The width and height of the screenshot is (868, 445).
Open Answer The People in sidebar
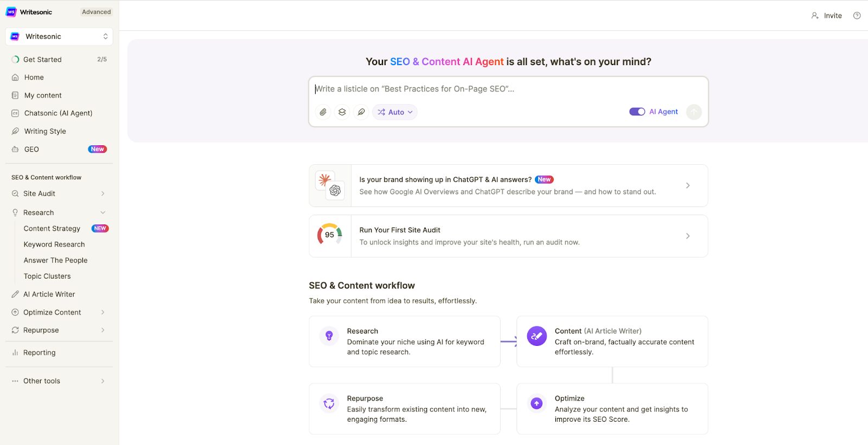click(55, 260)
